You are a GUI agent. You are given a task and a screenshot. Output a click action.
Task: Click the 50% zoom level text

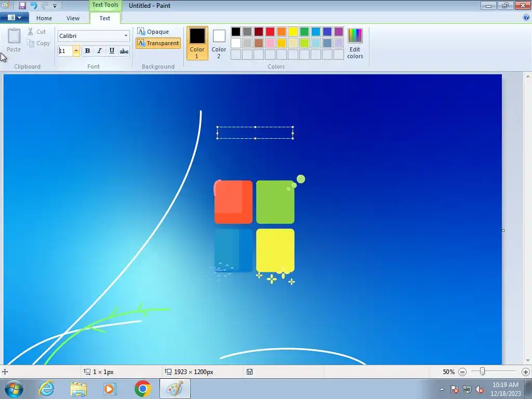(448, 372)
